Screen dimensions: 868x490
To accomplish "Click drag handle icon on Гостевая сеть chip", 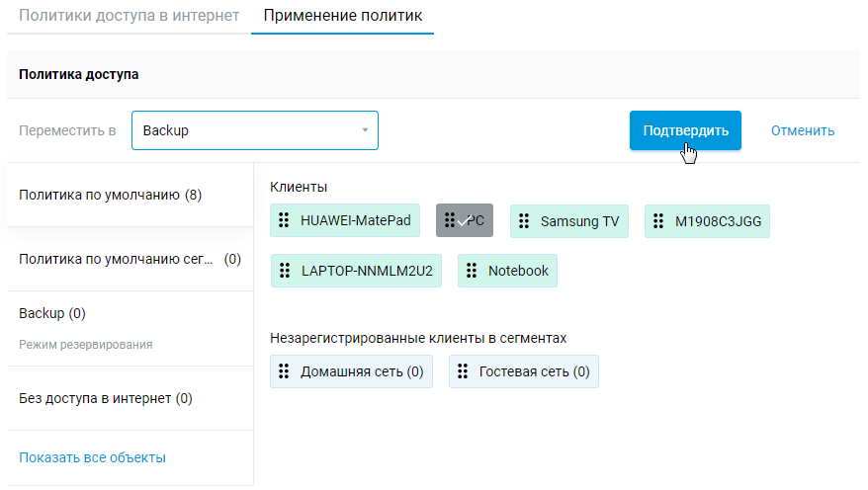I will (463, 371).
